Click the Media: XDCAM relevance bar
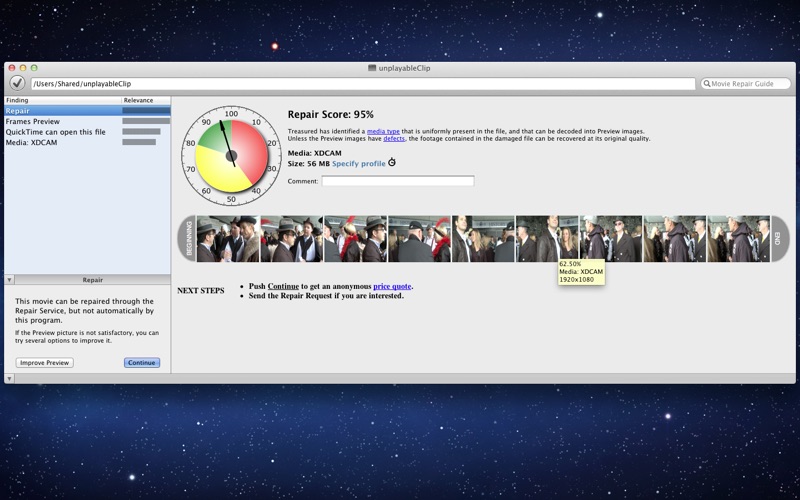This screenshot has height=500, width=800. point(139,142)
